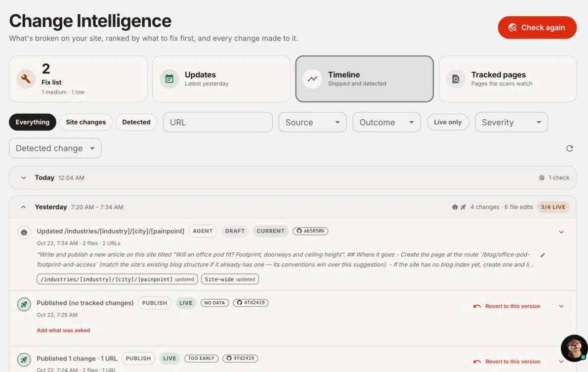Open commit ab5850b chip
The height and width of the screenshot is (372, 588).
pos(310,231)
